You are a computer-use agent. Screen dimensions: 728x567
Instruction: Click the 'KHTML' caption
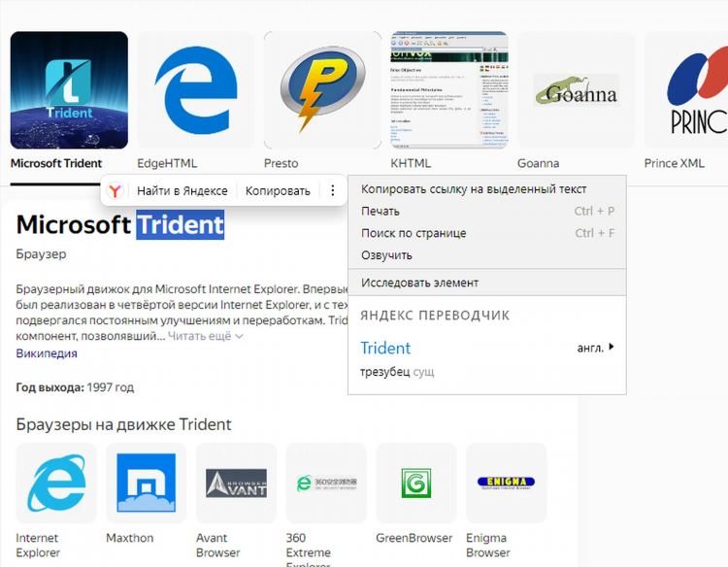point(411,163)
